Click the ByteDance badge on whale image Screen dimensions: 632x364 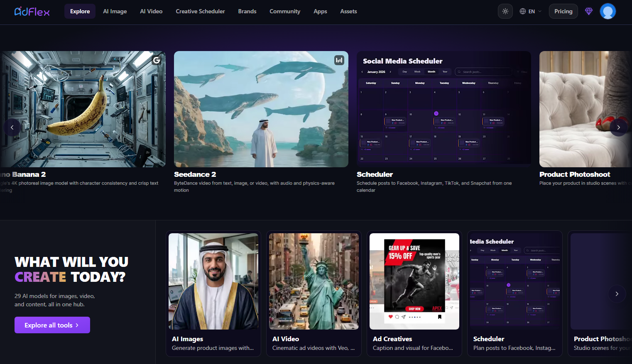[x=339, y=60]
